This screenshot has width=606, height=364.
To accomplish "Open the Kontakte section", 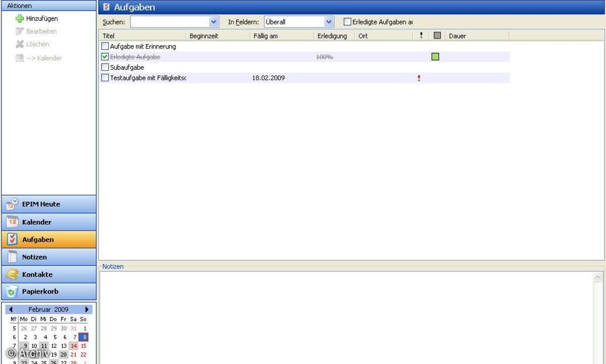I will tap(49, 274).
